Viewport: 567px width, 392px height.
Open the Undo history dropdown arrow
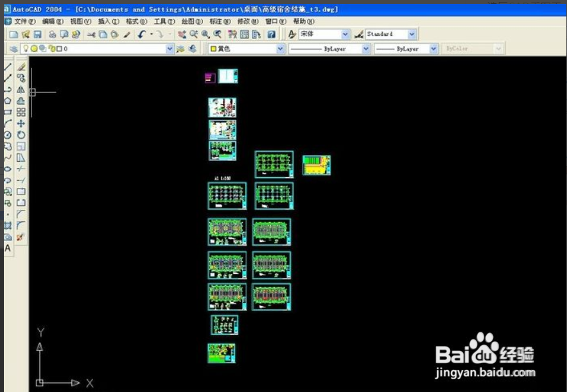[152, 34]
